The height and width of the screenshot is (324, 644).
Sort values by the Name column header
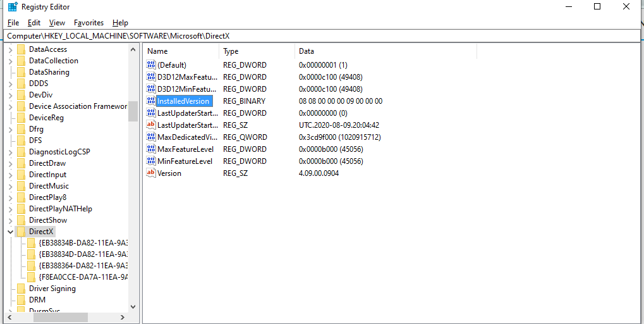click(x=181, y=51)
